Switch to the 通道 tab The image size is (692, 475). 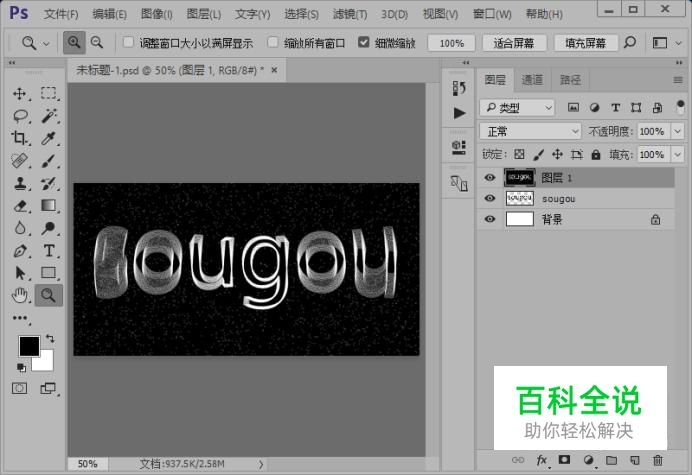coord(532,80)
